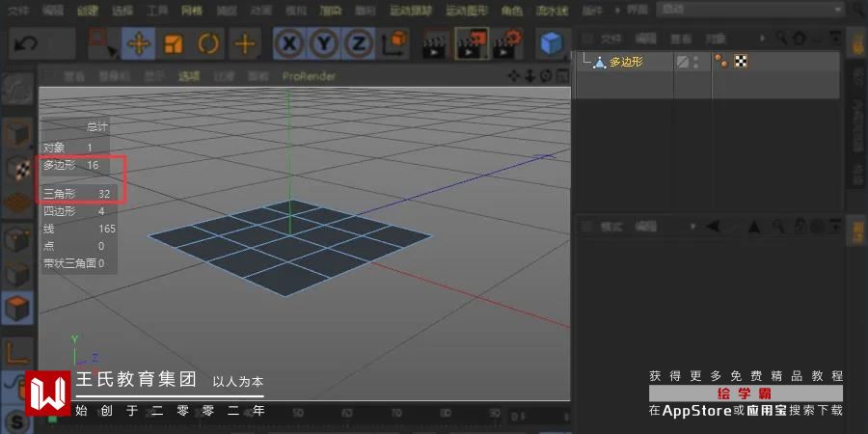Go up one level in attributes
Screen dimensions: 868x434
click(753, 226)
